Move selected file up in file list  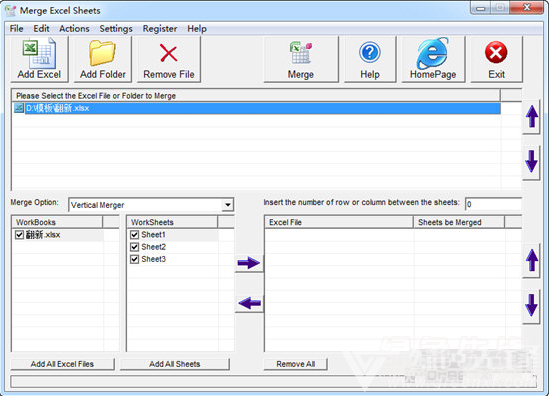coord(531,117)
